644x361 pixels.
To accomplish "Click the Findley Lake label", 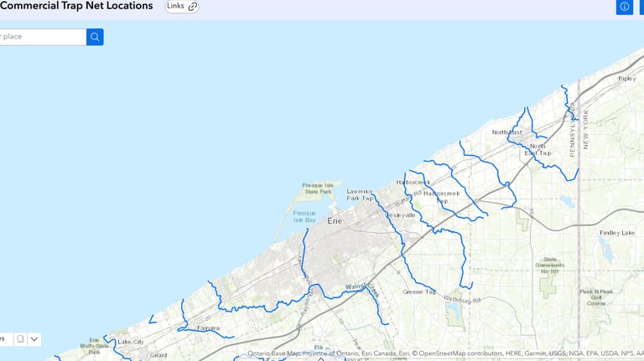I will (x=617, y=233).
